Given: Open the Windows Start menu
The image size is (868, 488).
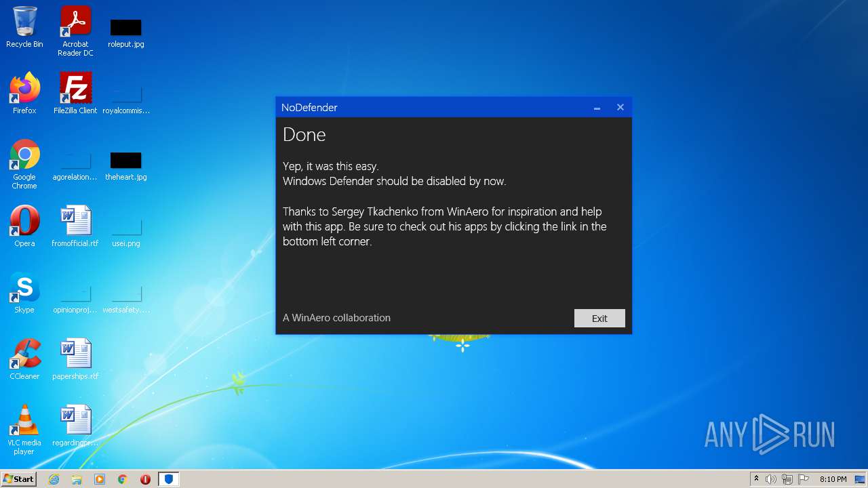Looking at the screenshot, I should tap(18, 479).
